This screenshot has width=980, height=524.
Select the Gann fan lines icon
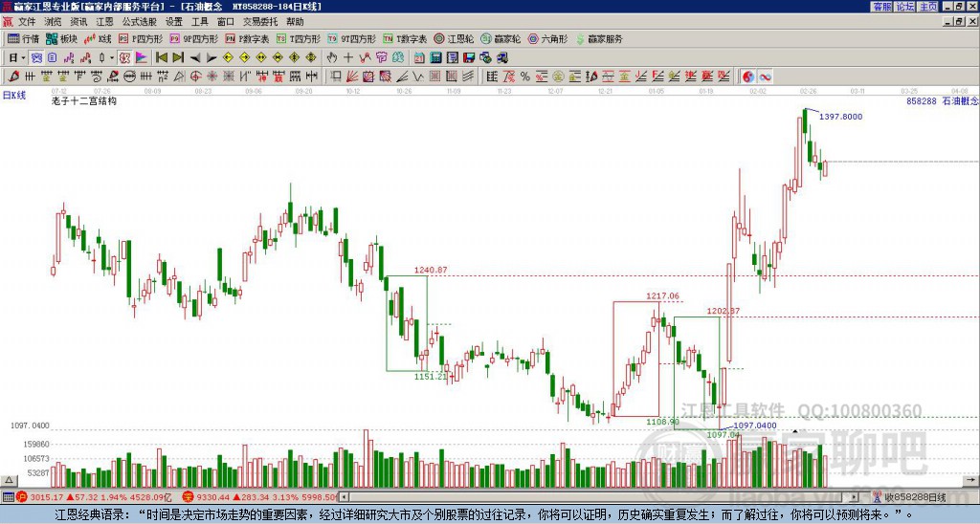[x=352, y=76]
